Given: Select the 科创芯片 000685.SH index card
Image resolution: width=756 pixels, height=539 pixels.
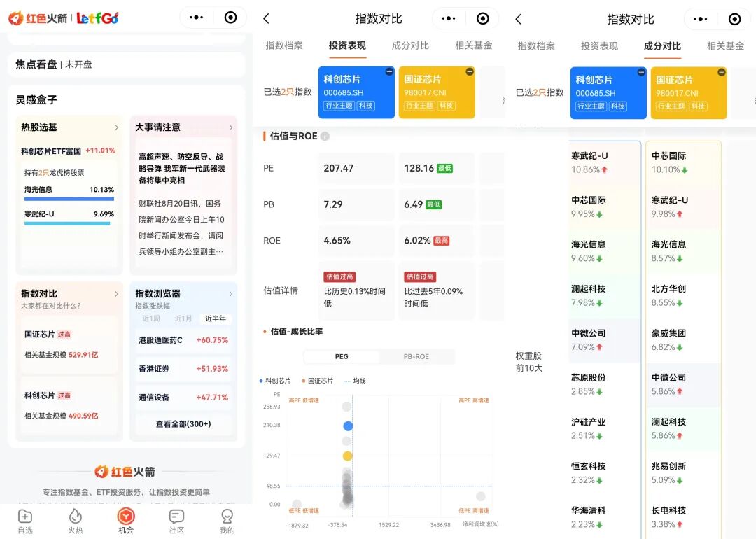Looking at the screenshot, I should 358,92.
